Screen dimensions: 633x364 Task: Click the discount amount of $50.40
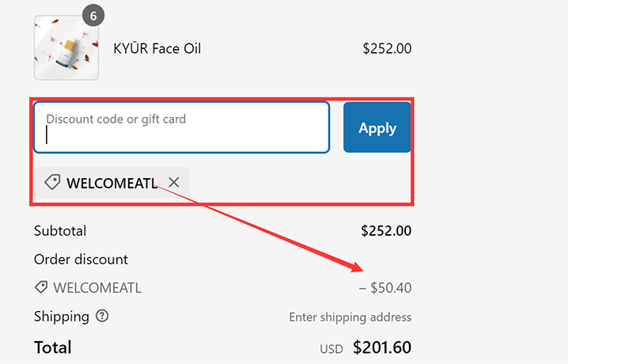click(385, 288)
